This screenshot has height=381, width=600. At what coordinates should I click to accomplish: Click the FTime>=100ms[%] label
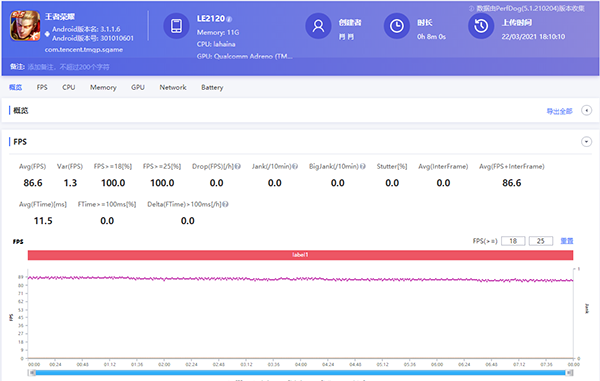(x=107, y=204)
